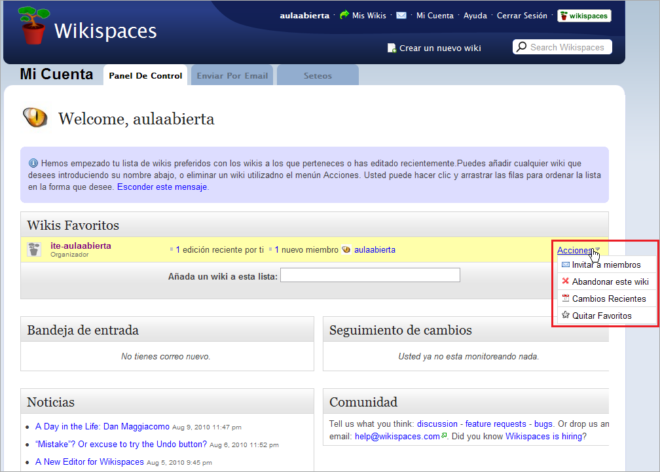Image resolution: width=660 pixels, height=472 pixels.
Task: Open the Acciones dropdown menu
Action: [x=578, y=250]
